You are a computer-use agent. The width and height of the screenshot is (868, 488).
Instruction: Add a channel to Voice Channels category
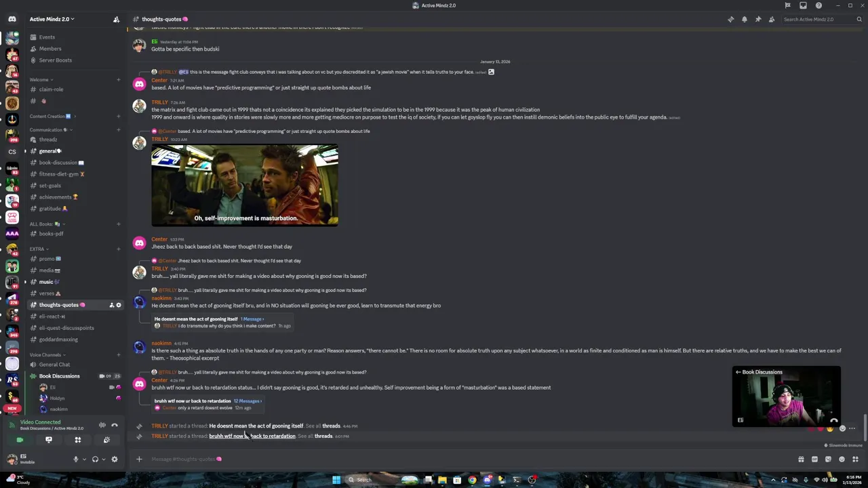(x=118, y=355)
